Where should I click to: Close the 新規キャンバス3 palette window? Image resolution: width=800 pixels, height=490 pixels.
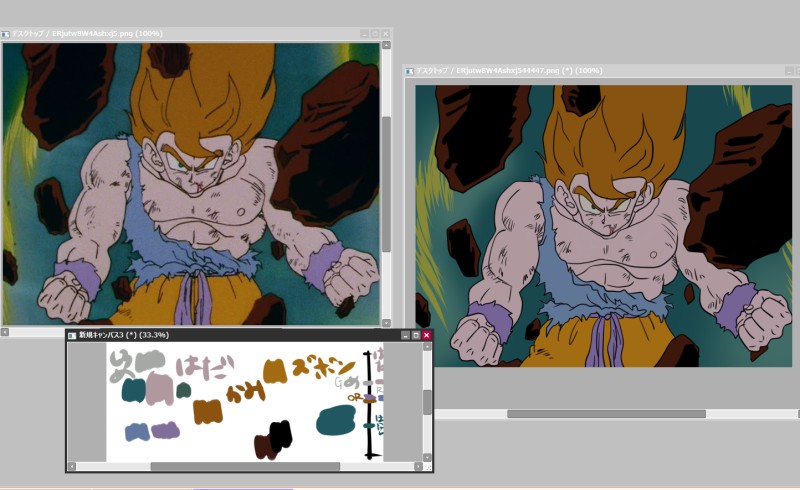[426, 335]
